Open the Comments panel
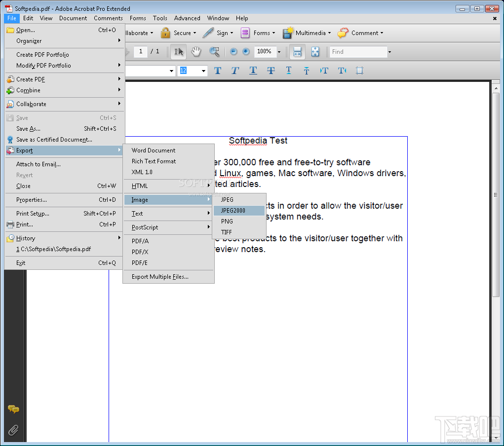Viewport: 504px width, 446px height. pyautogui.click(x=13, y=409)
